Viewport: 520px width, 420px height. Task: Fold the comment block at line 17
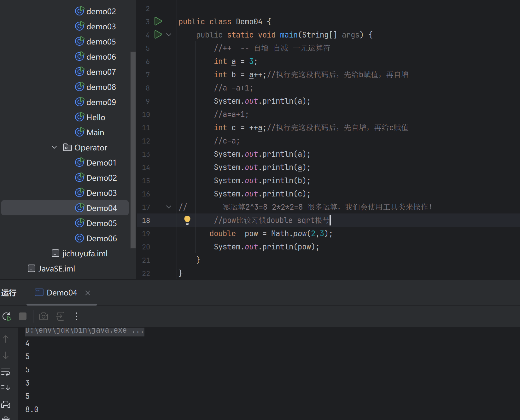[169, 207]
